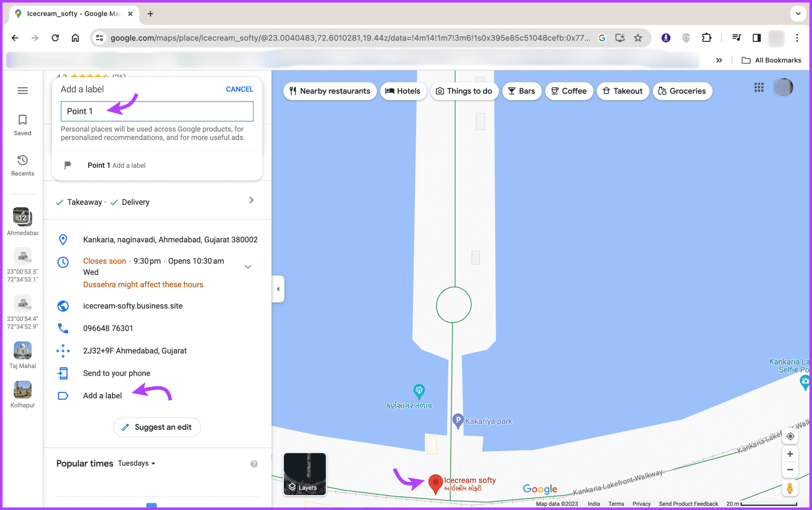
Task: Open the icecream-softy.business.site website link
Action: [133, 306]
